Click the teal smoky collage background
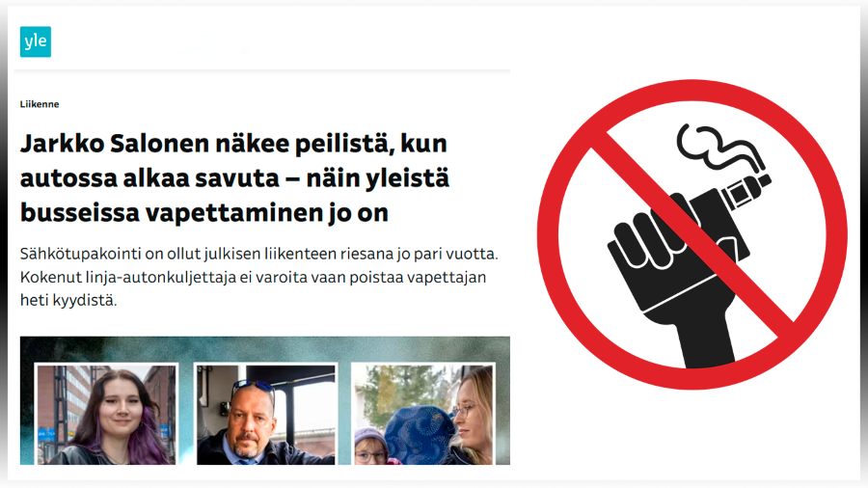 pos(266,348)
